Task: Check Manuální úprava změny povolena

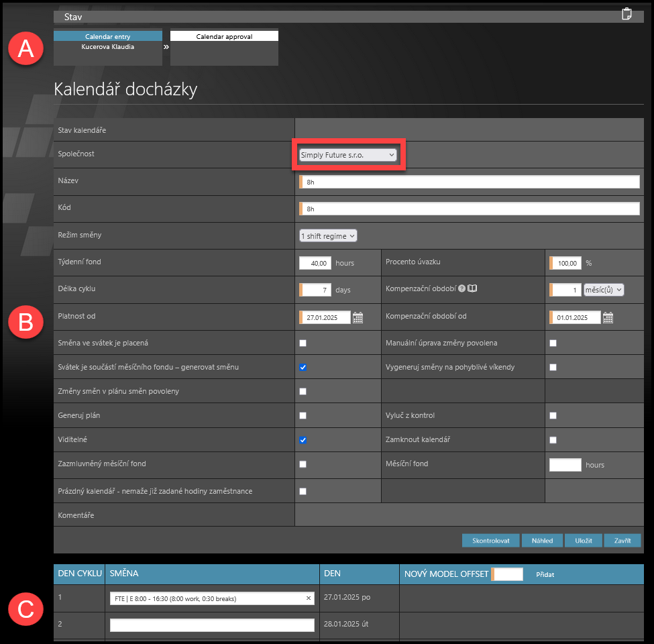Action: 553,343
